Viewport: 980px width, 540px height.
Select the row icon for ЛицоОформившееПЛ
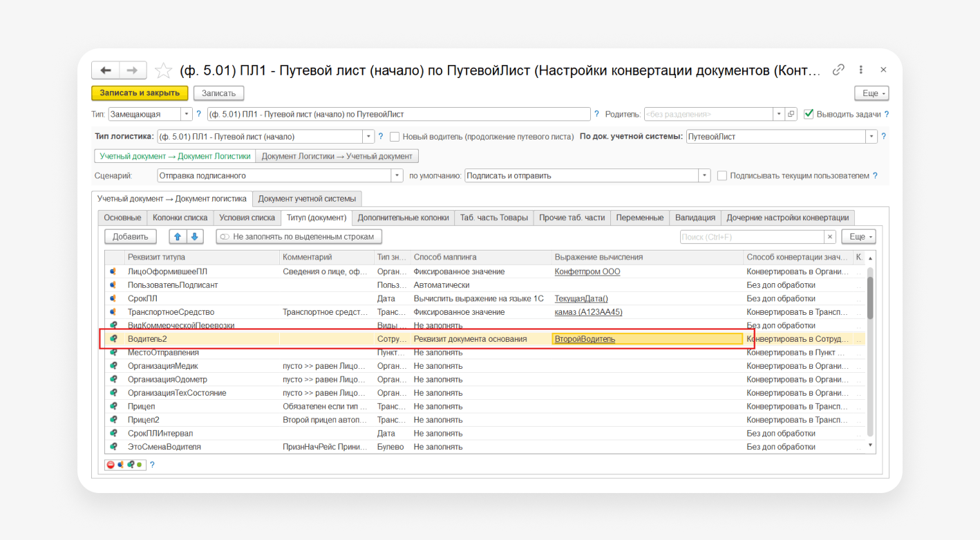tap(113, 271)
